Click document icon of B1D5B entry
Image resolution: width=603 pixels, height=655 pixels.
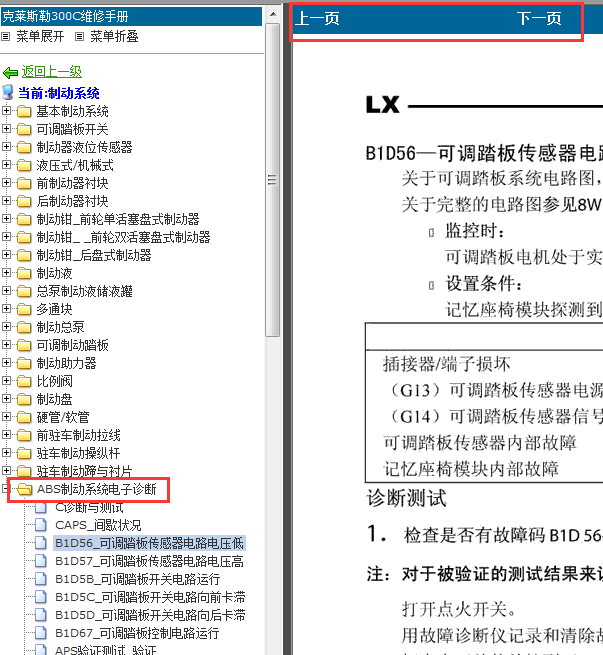(x=41, y=579)
